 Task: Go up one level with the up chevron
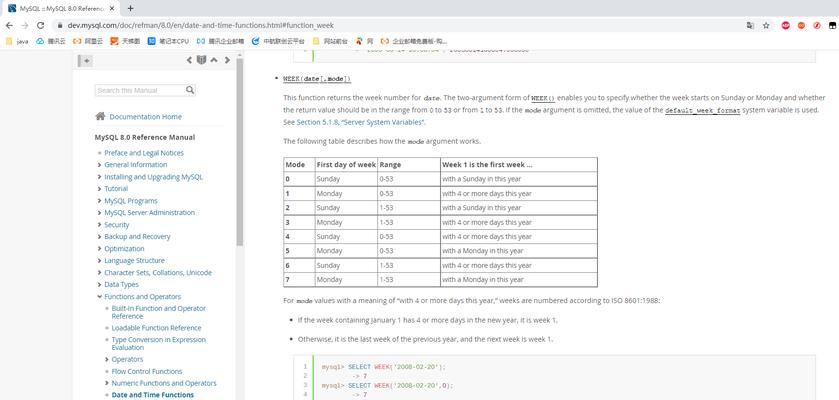[x=214, y=60]
